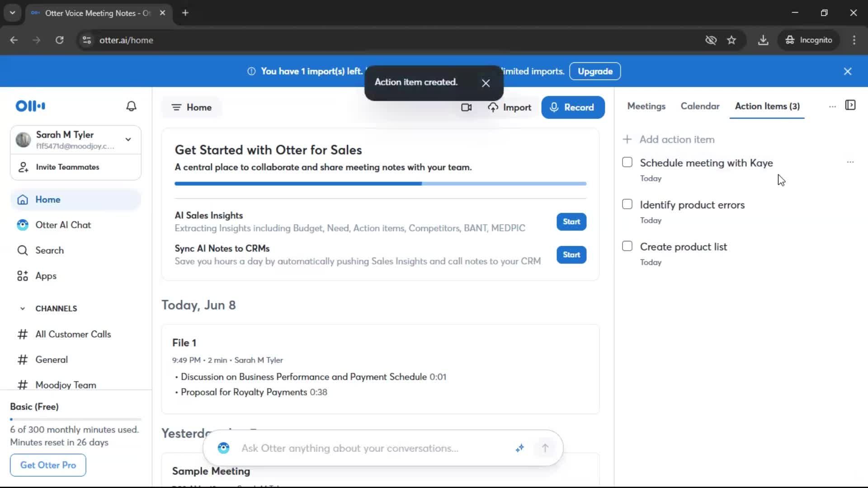The image size is (868, 488).
Task: Go to All Customer Calls channel
Action: (73, 334)
